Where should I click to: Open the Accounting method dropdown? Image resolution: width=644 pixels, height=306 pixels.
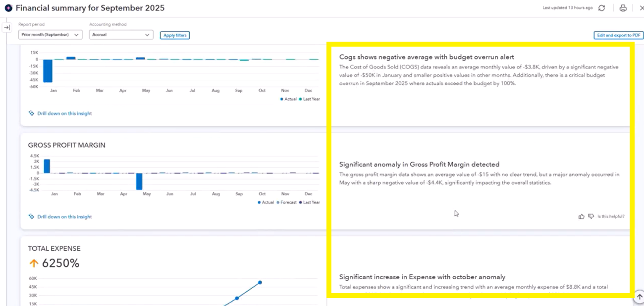pyautogui.click(x=121, y=35)
